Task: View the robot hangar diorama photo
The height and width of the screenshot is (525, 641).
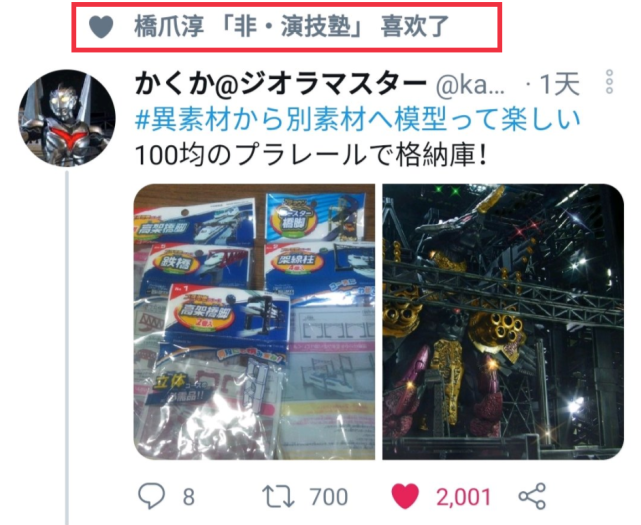Action: [503, 322]
